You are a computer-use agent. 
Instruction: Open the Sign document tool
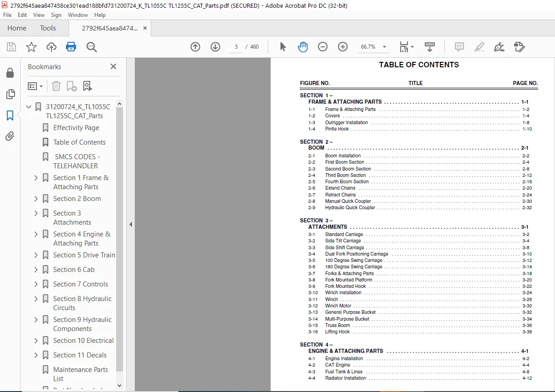point(499,47)
